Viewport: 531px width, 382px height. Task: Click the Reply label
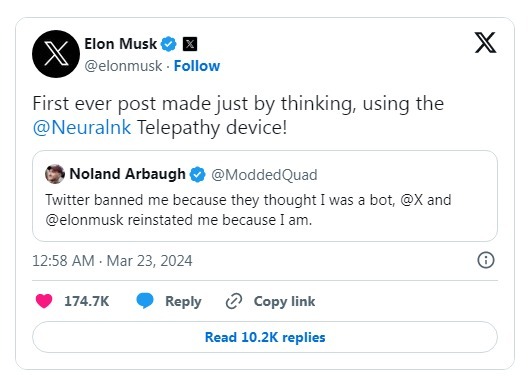pos(183,301)
